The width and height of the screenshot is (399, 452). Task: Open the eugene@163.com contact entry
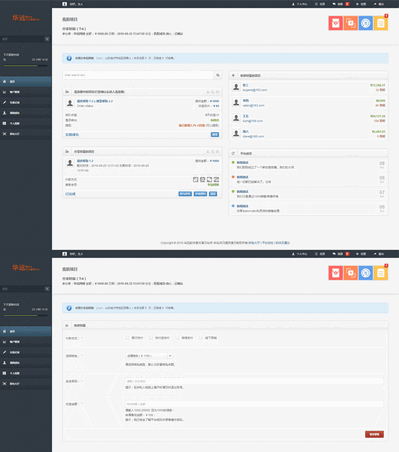click(308, 87)
